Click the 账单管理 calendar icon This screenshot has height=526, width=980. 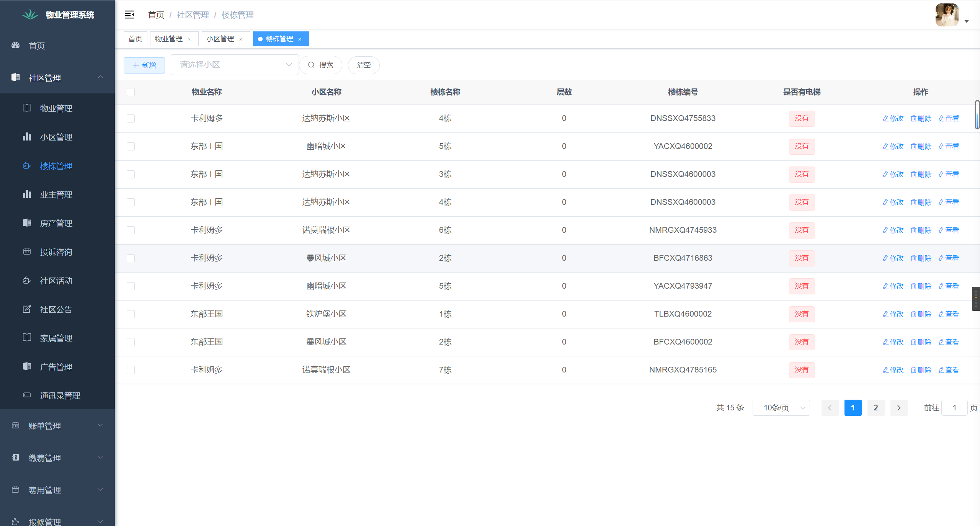pos(15,425)
